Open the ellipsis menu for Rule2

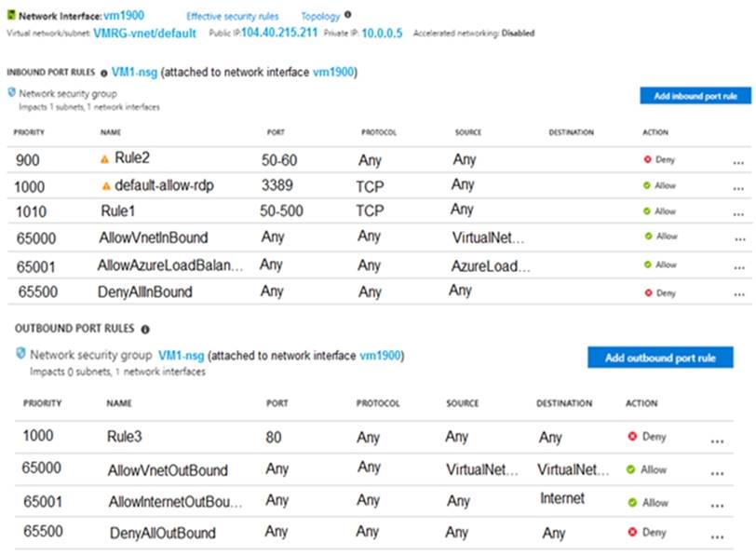click(738, 164)
